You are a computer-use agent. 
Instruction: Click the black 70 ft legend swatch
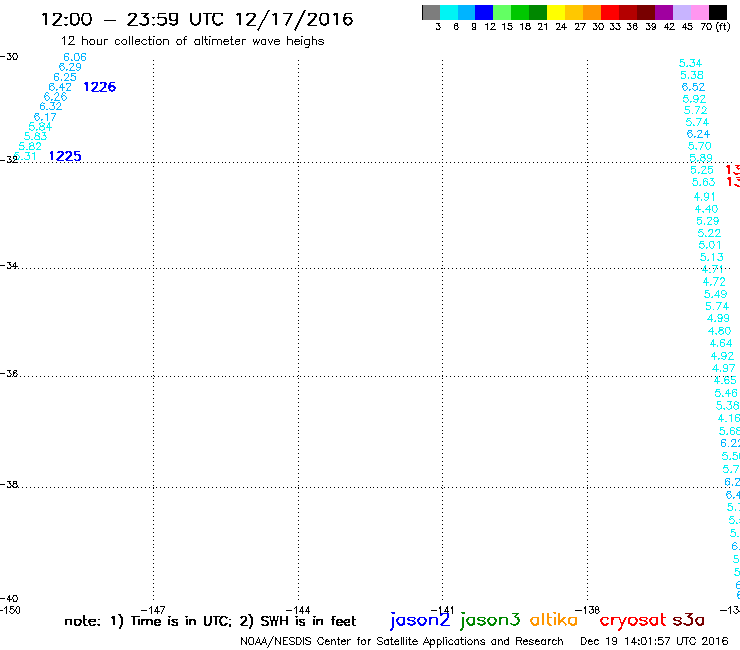click(x=718, y=12)
